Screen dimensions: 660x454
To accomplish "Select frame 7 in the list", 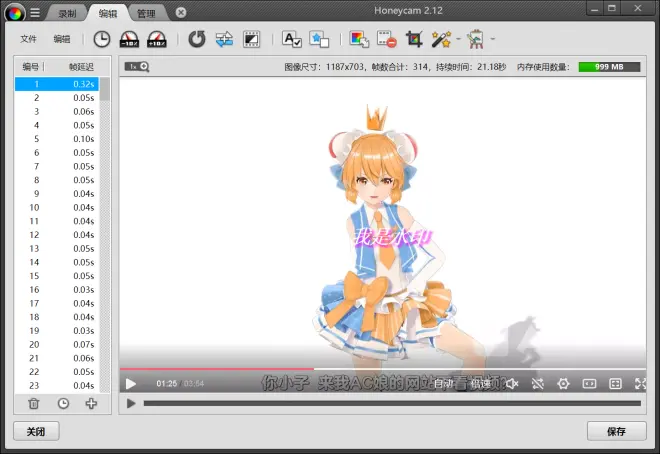I will pos(57,166).
